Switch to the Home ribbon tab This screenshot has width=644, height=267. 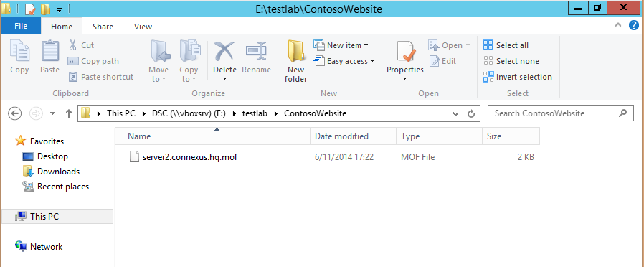click(x=62, y=27)
